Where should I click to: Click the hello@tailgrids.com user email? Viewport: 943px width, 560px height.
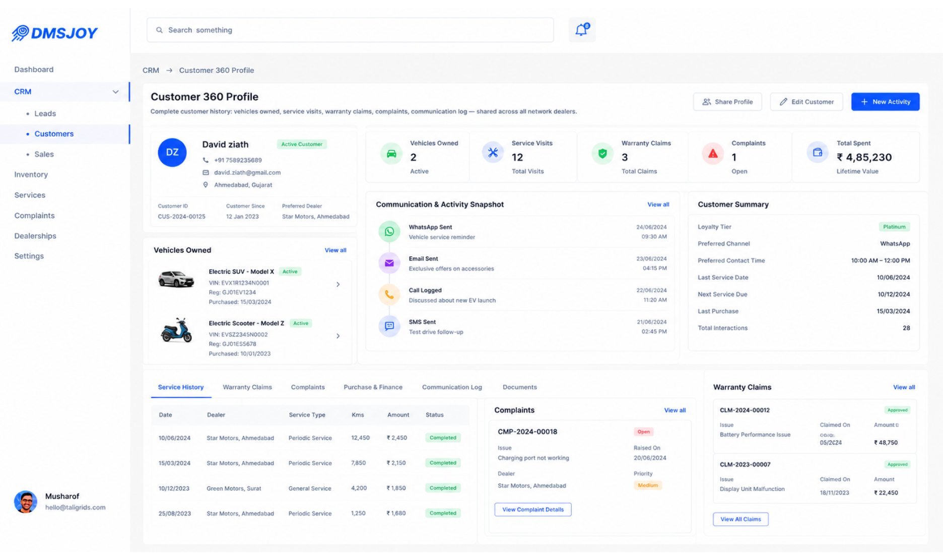pos(75,508)
